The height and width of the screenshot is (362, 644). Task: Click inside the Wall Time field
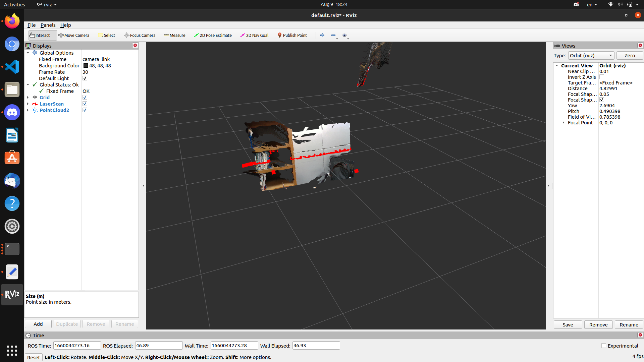[x=234, y=345]
